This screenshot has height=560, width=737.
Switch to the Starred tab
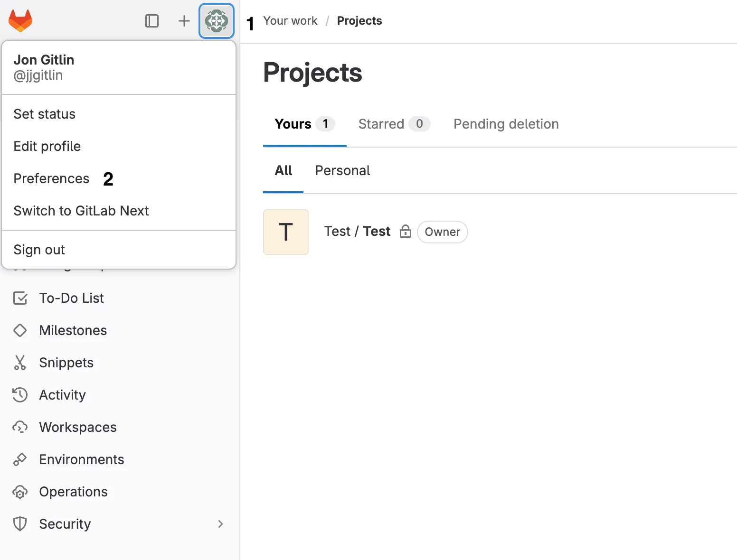[394, 124]
